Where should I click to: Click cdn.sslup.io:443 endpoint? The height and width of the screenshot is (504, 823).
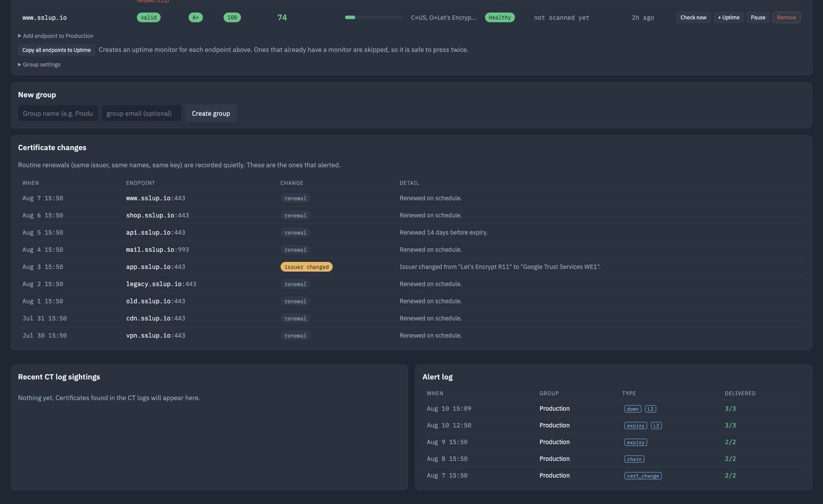(x=155, y=318)
